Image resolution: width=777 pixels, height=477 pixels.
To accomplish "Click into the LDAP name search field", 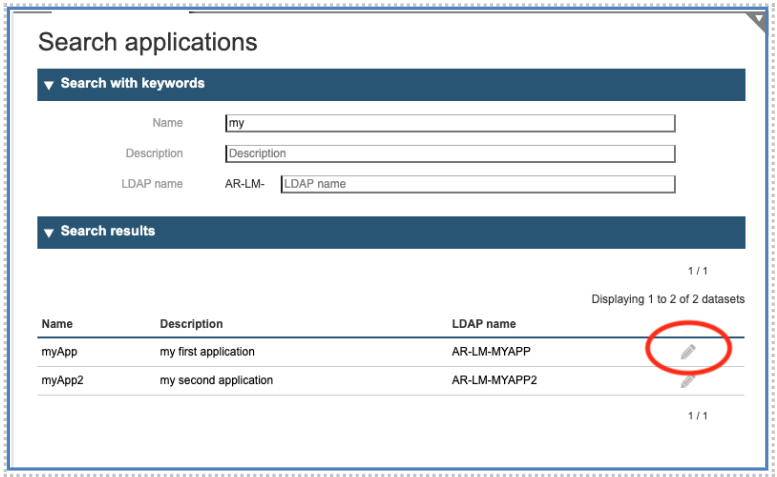I will [478, 184].
